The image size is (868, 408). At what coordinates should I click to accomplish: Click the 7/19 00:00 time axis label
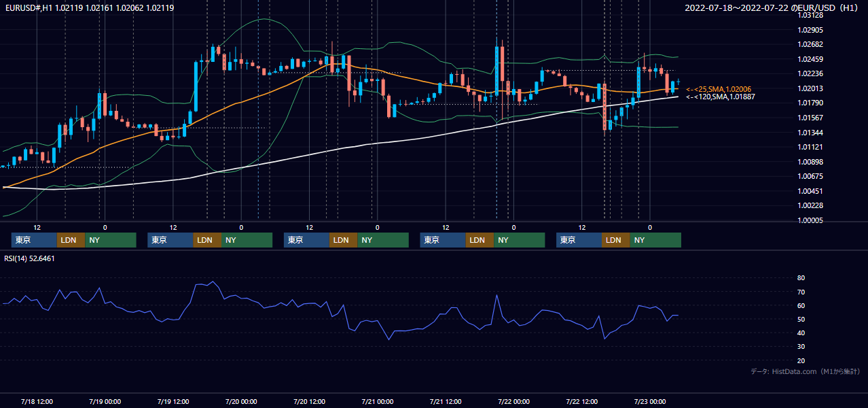click(x=105, y=401)
